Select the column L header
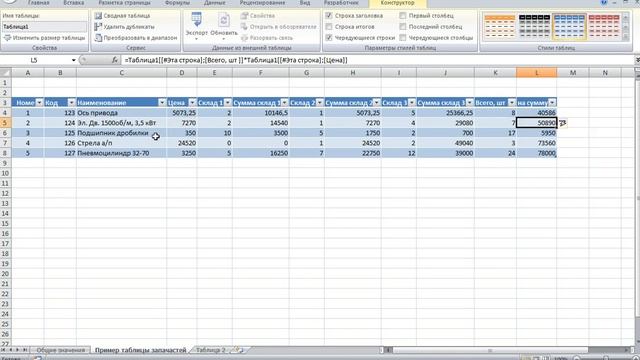Screen dimensions: 640x360 pos(536,73)
